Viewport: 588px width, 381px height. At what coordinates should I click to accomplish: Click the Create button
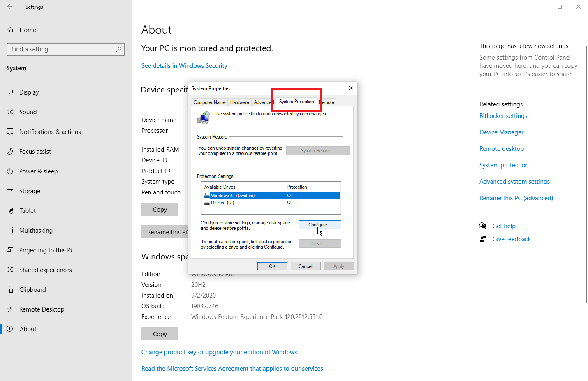(320, 244)
